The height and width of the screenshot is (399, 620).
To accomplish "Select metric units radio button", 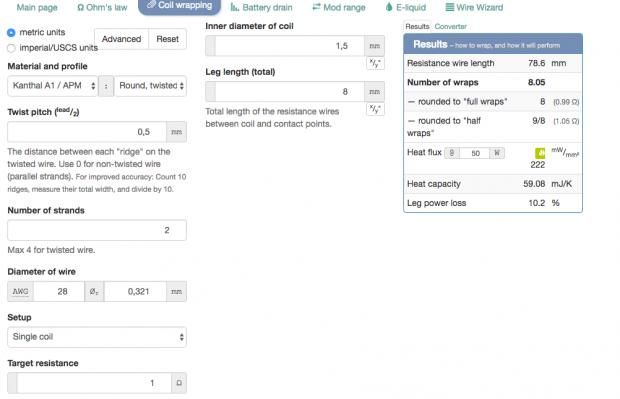I will (x=11, y=32).
